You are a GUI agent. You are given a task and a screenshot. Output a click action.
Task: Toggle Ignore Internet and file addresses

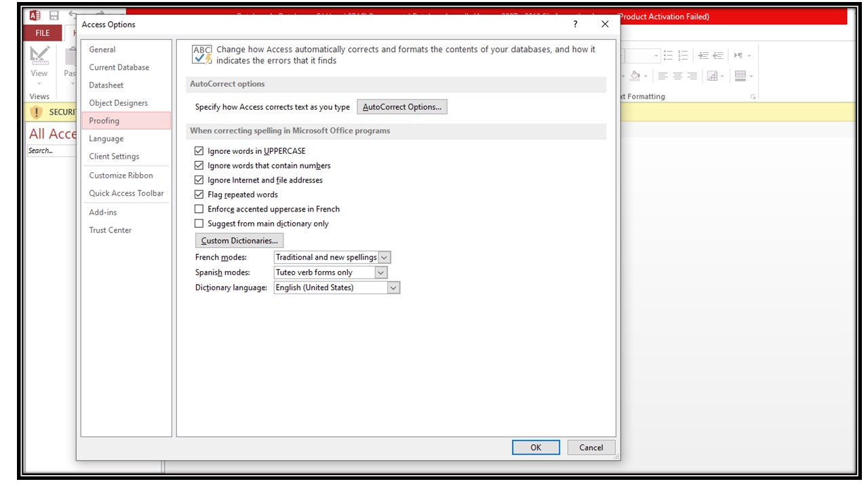[199, 180]
